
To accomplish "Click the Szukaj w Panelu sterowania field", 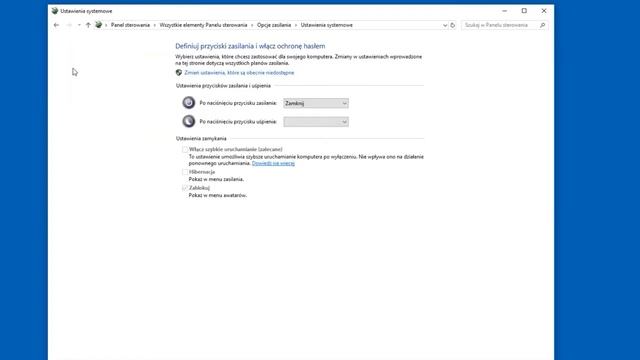I will (504, 25).
